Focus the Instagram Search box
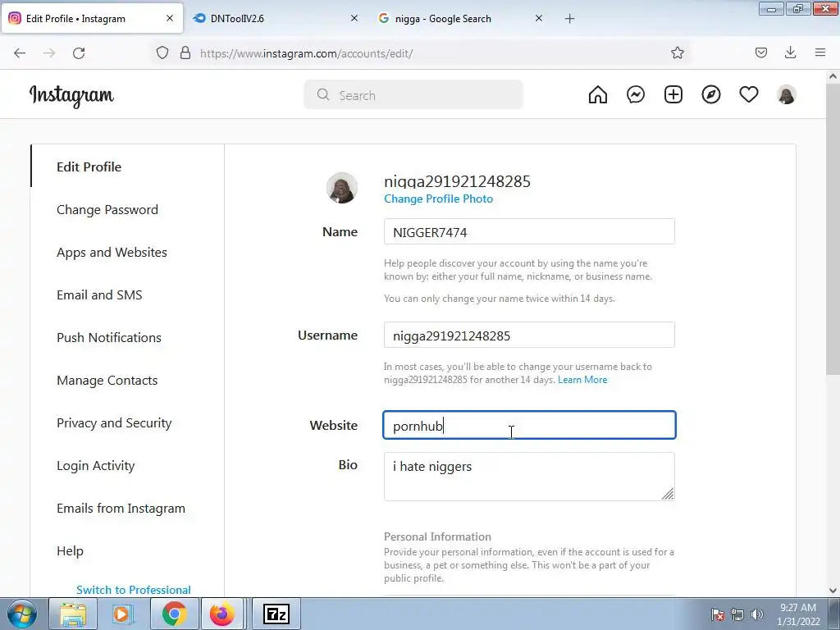Screen dimensions: 840x630 point(413,95)
